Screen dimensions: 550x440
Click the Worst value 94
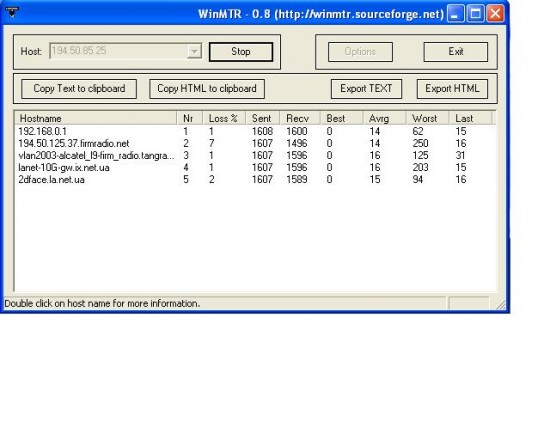418,180
